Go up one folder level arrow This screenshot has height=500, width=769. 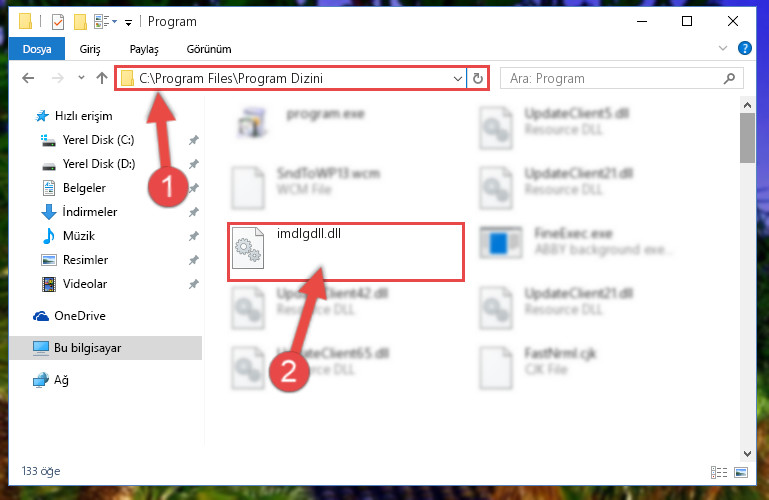[102, 78]
